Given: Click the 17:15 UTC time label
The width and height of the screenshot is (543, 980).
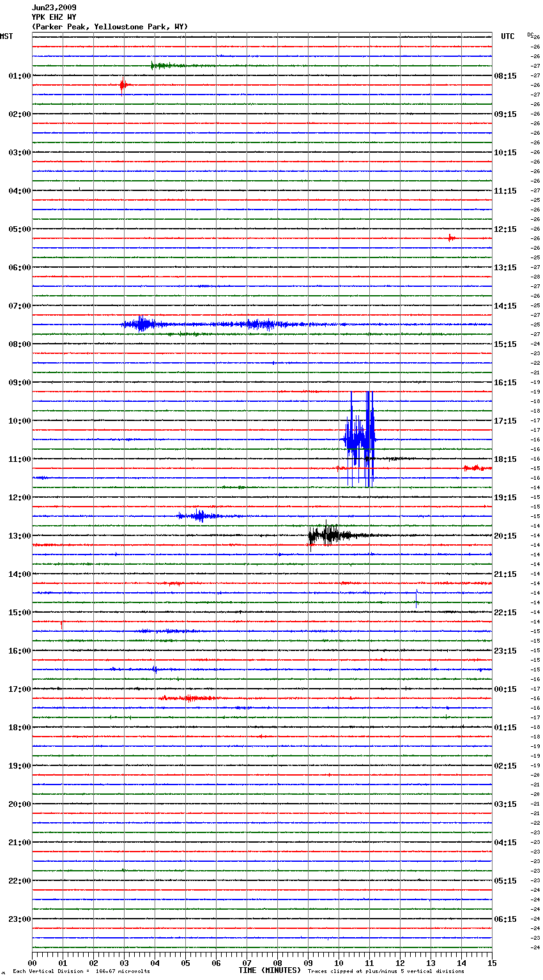Looking at the screenshot, I should (505, 420).
